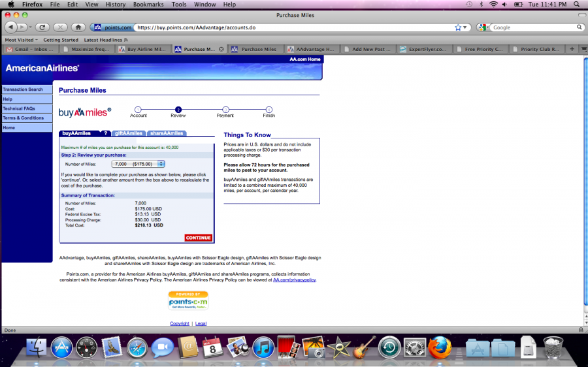Click the search magnifier in Google box
This screenshot has height=367, width=588.
580,27
